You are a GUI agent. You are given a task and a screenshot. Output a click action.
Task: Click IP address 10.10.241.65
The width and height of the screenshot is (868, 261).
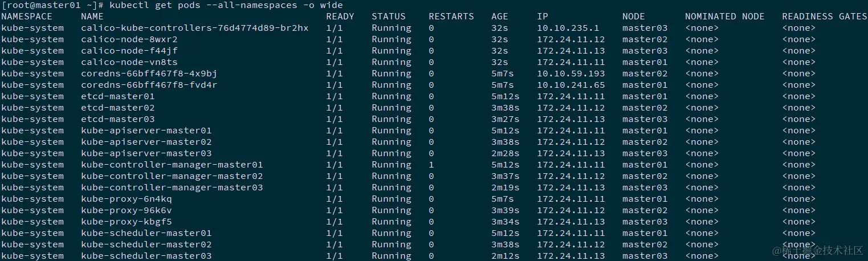571,85
